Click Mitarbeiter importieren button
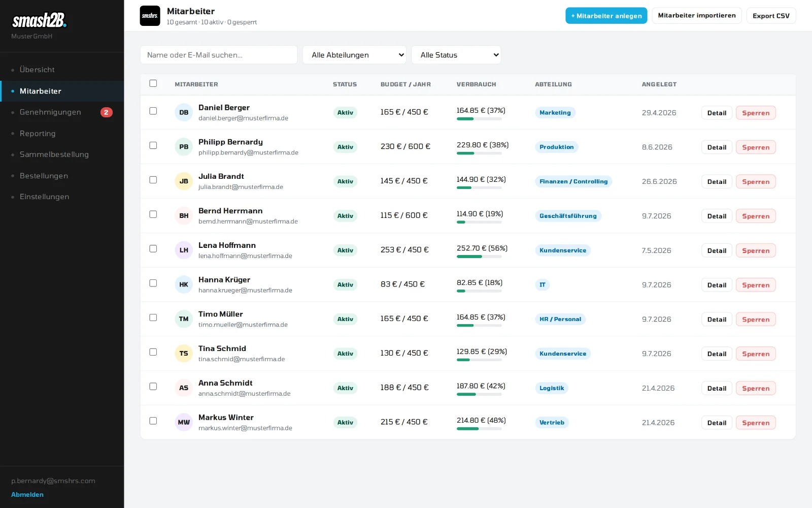The image size is (812, 508). [697, 16]
